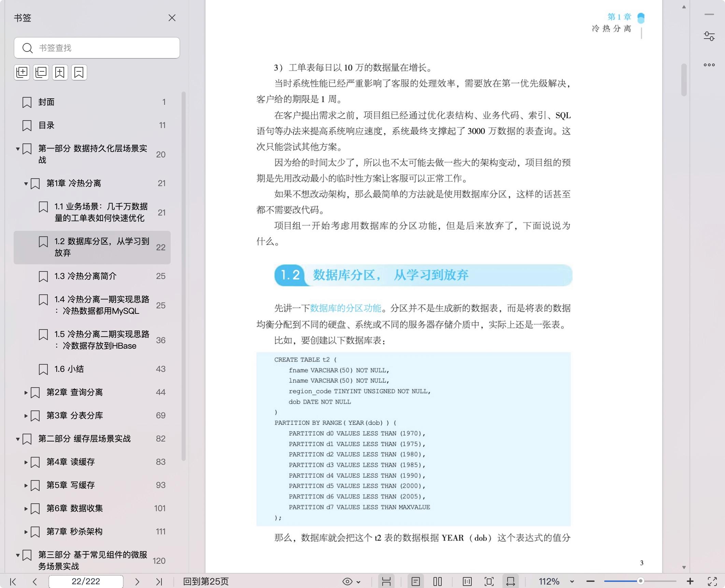Image resolution: width=725 pixels, height=588 pixels.
Task: Click the 数据库的分区功能 hyperlink
Action: [345, 308]
